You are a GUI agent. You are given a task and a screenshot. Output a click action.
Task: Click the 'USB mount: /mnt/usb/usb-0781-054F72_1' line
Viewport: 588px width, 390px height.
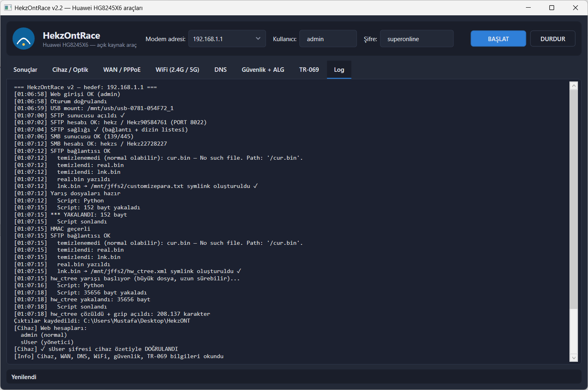tap(94, 108)
